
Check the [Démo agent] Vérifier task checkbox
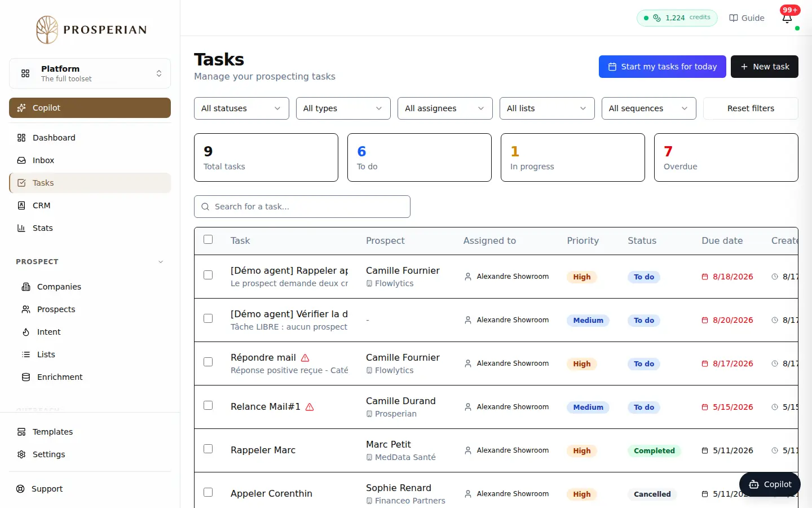click(x=208, y=318)
